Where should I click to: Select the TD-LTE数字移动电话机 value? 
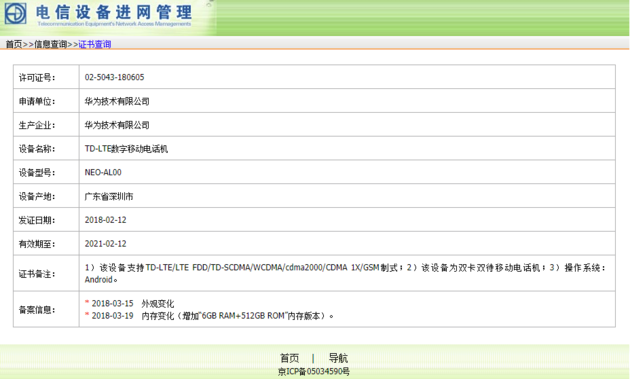point(126,149)
